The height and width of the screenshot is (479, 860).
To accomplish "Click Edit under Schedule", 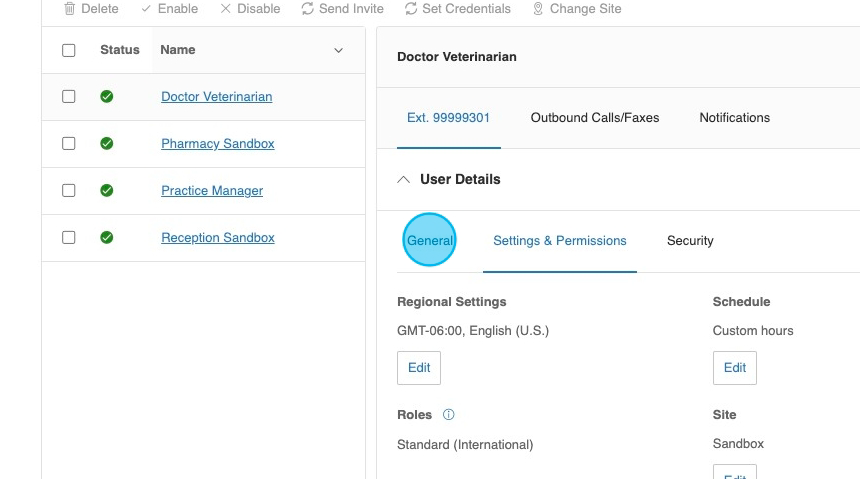I will (734, 368).
